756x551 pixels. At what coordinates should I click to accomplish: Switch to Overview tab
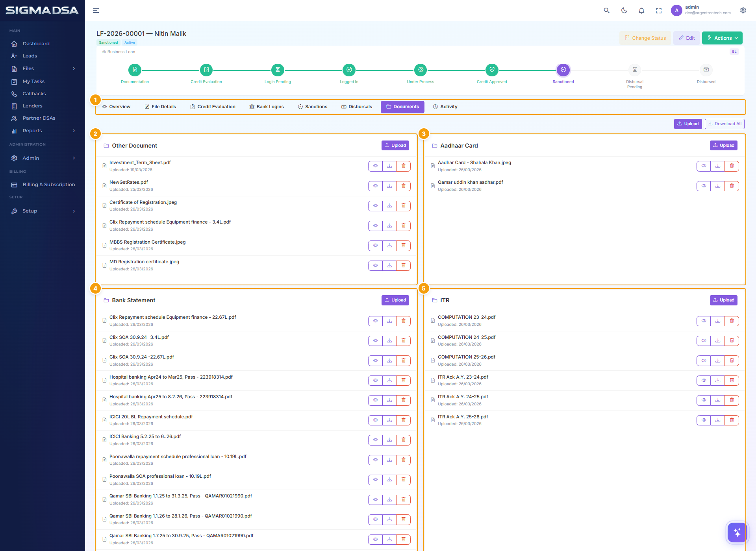point(116,107)
